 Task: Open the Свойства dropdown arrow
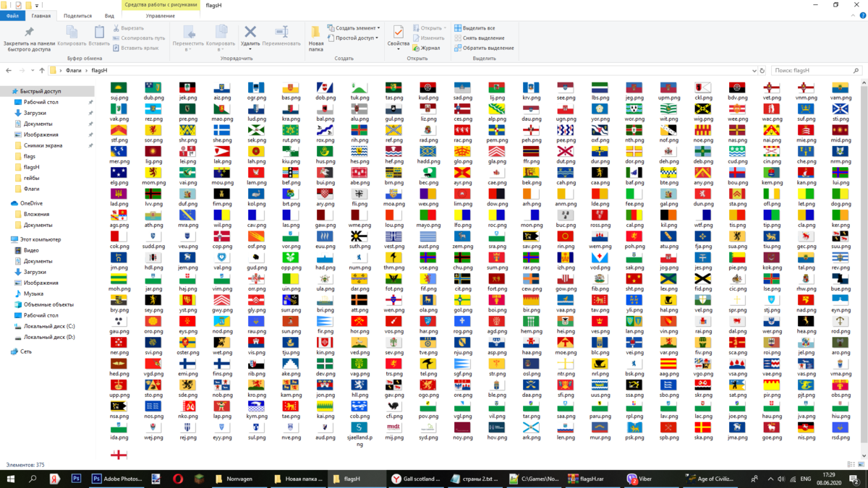(x=398, y=49)
